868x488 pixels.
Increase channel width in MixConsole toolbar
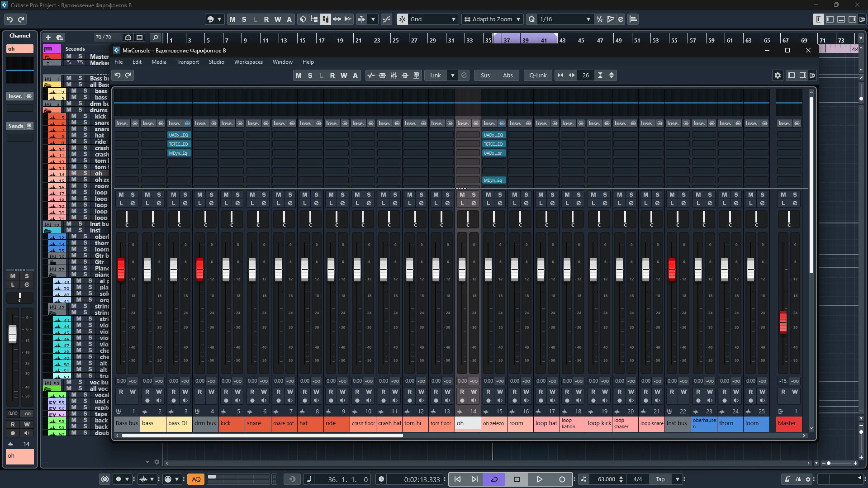tap(572, 76)
